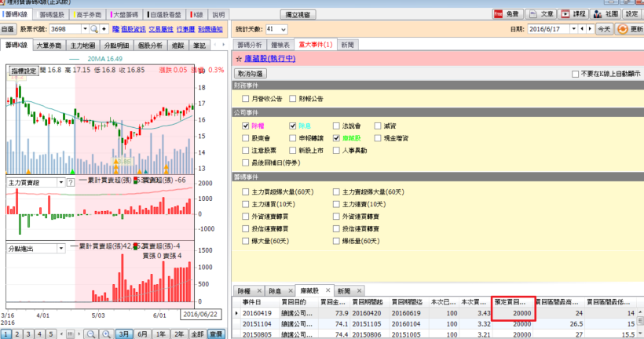Select the 新聞 tab next to 重大事件
644x339 pixels.
(x=346, y=46)
